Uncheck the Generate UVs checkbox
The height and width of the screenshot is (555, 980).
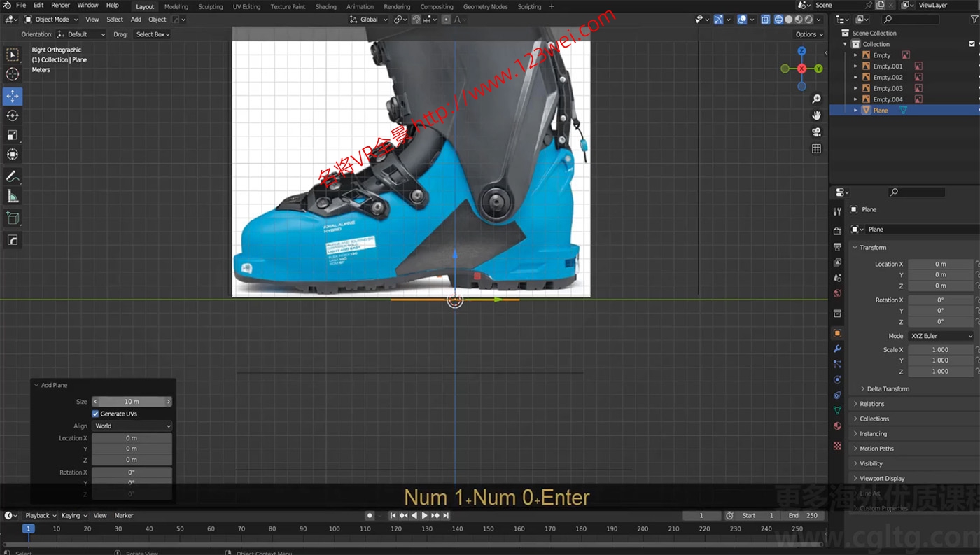[x=96, y=414]
